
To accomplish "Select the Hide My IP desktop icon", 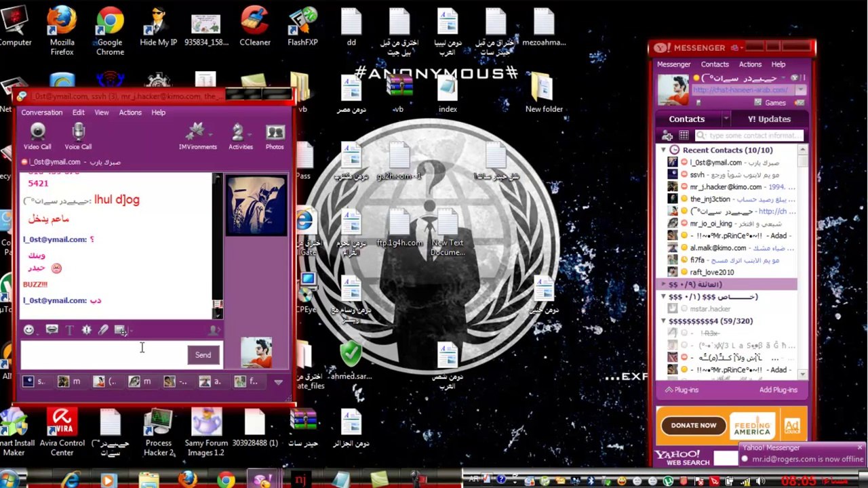I will click(x=158, y=27).
